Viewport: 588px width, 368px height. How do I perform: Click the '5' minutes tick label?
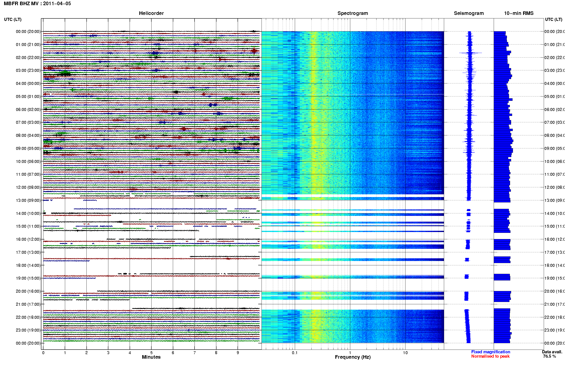(x=151, y=353)
